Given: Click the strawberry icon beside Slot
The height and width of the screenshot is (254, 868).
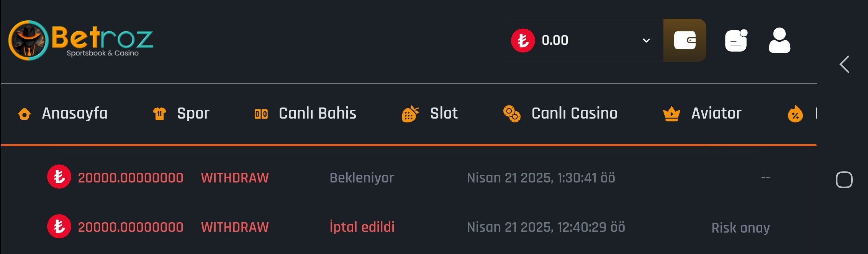Looking at the screenshot, I should tap(410, 114).
